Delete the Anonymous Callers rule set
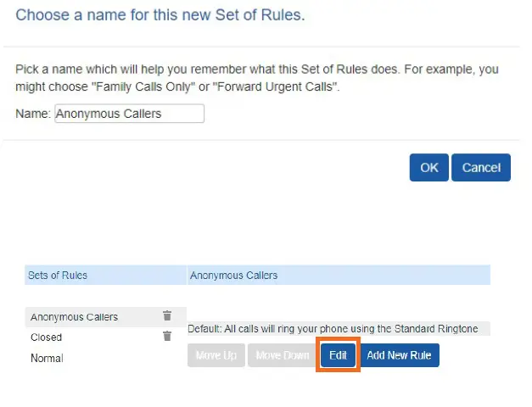The width and height of the screenshot is (532, 407). click(167, 316)
